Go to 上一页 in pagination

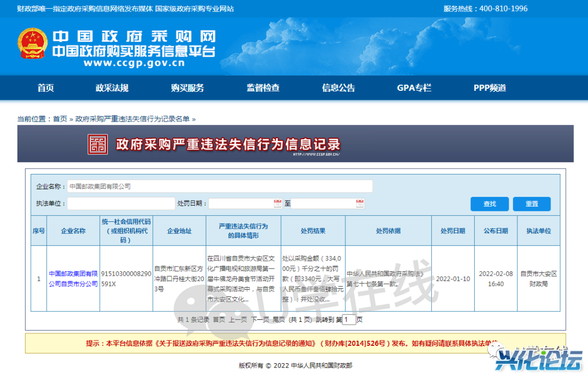tap(238, 319)
